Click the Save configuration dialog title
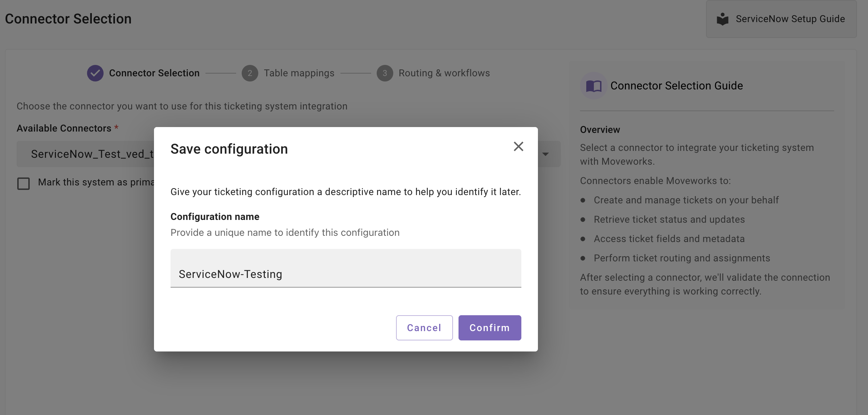Viewport: 868px width, 415px height. pos(229,149)
